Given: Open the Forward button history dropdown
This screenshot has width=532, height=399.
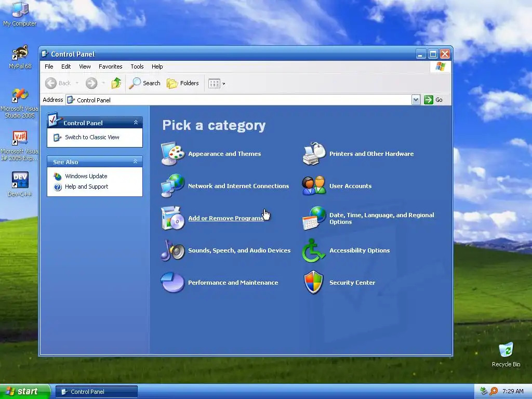Looking at the screenshot, I should pyautogui.click(x=103, y=83).
